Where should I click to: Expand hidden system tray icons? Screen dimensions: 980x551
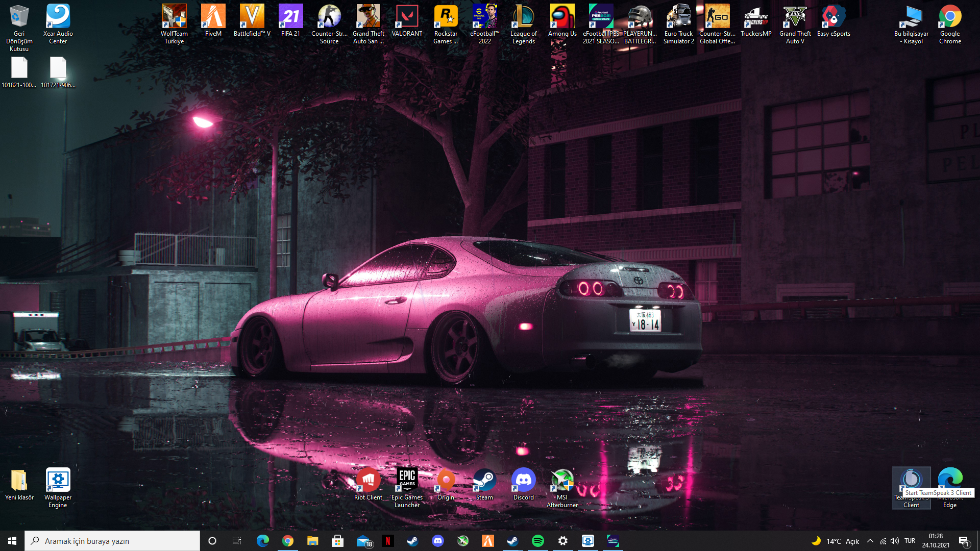(870, 541)
